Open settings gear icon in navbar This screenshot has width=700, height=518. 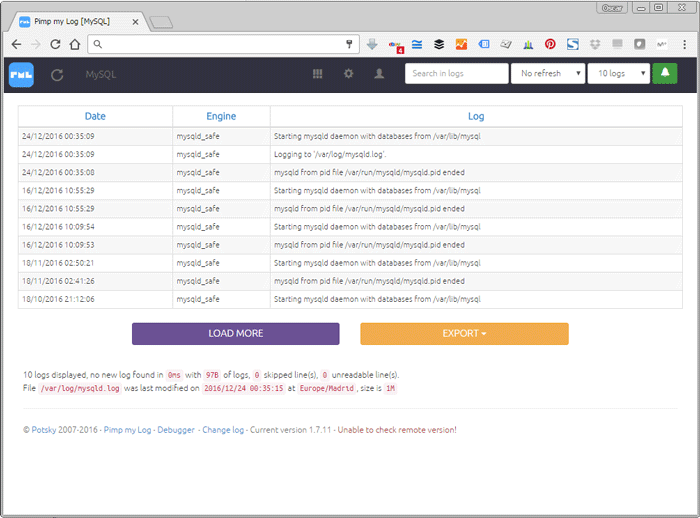[x=348, y=74]
